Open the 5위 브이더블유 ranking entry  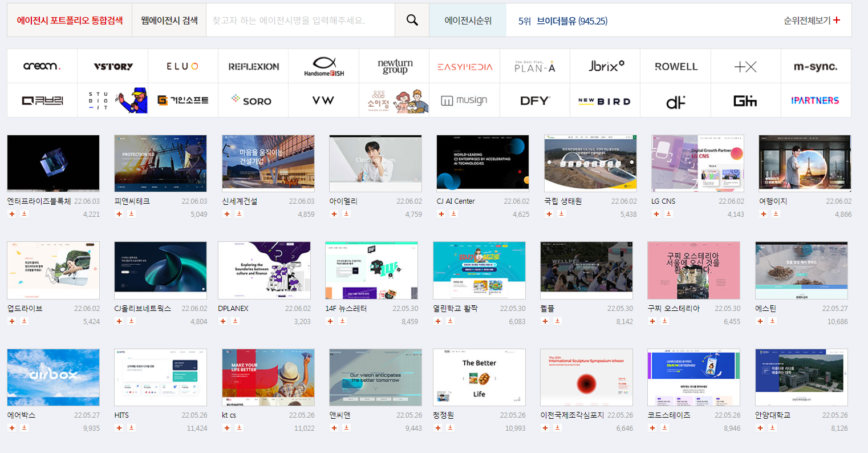point(562,21)
